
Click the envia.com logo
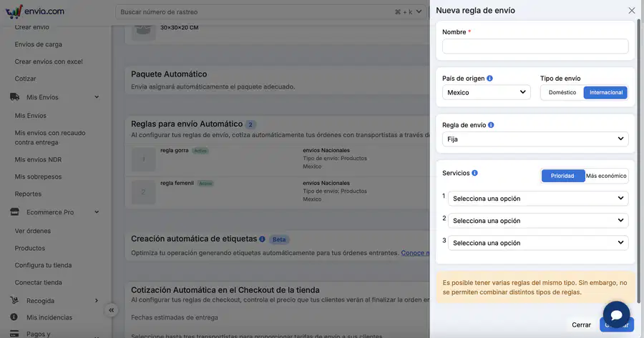coord(35,11)
